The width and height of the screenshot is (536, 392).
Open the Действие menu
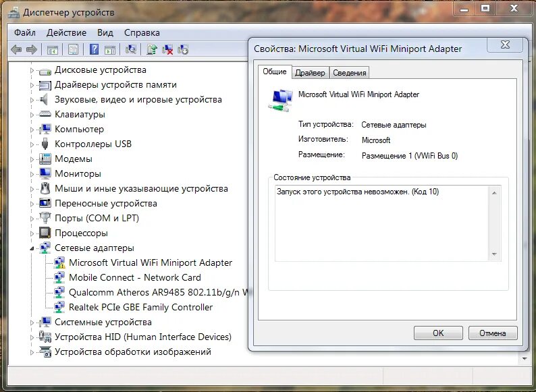(66, 33)
